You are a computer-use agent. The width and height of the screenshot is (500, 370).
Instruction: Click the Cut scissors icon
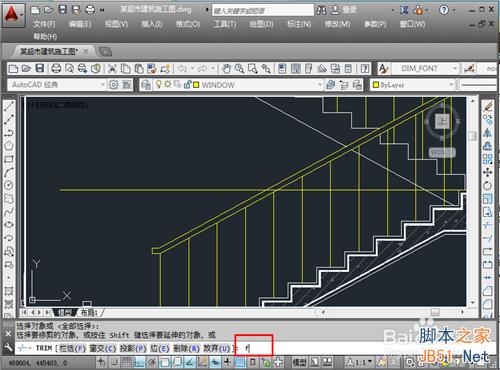pyautogui.click(x=112, y=69)
